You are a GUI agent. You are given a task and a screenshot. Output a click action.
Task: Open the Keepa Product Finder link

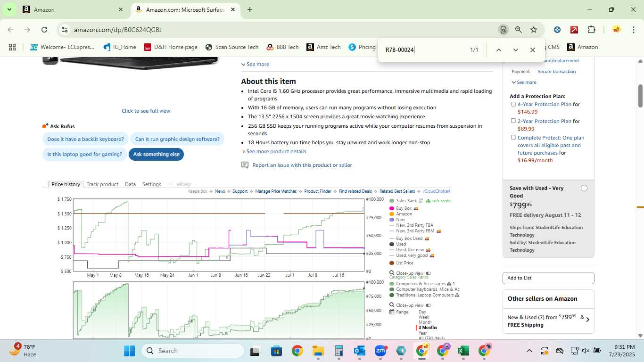318,191
